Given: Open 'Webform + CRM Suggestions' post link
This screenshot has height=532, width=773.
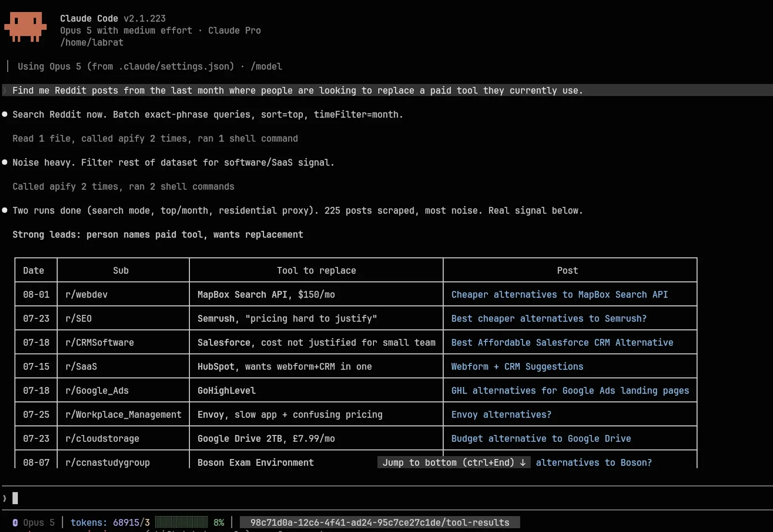Looking at the screenshot, I should [517, 366].
